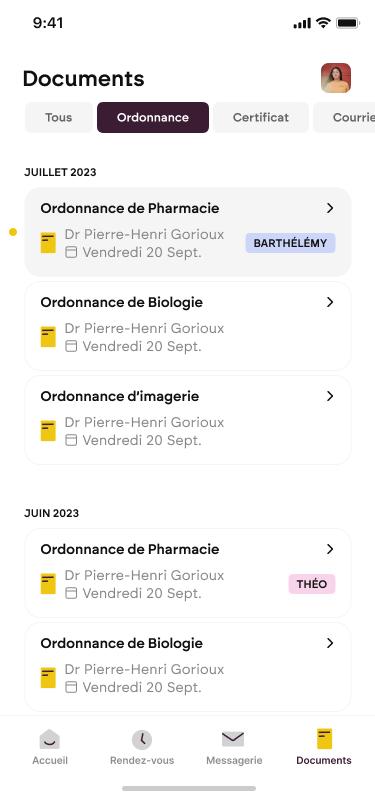Select the Ordonnance filter tab
This screenshot has width=375, height=800.
pyautogui.click(x=153, y=117)
